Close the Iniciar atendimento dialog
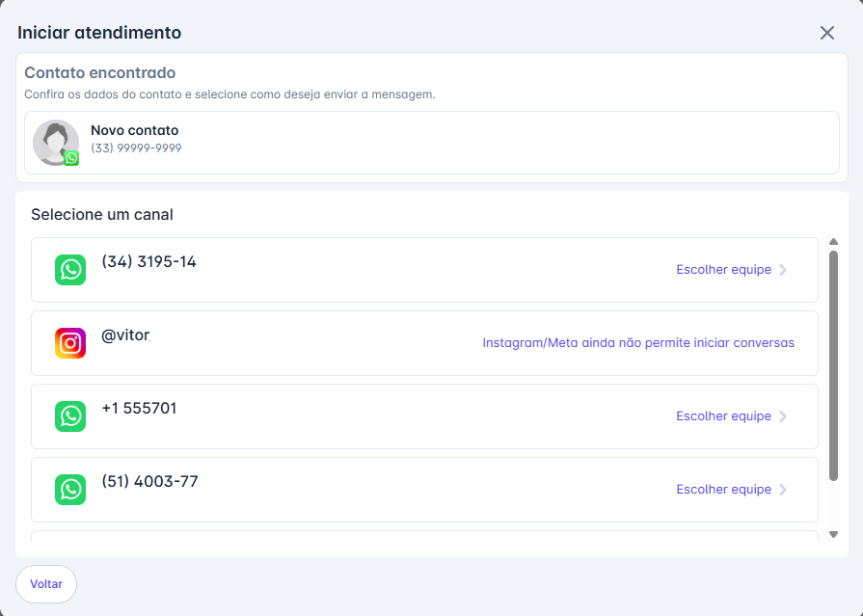 [826, 33]
